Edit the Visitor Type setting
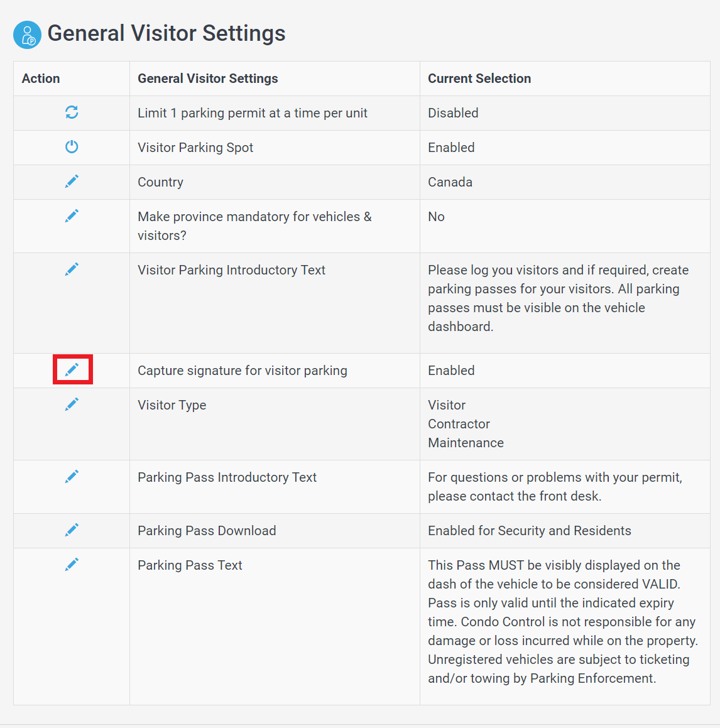720x728 pixels. coord(72,405)
